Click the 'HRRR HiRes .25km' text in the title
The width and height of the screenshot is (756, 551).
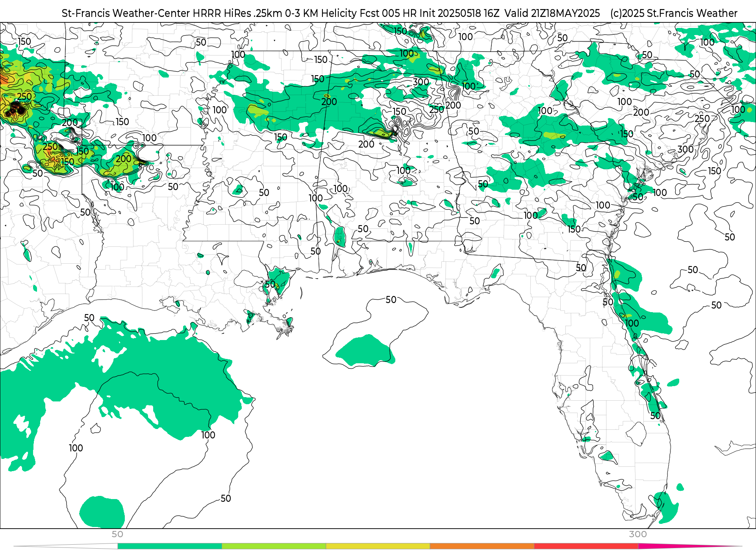point(237,13)
